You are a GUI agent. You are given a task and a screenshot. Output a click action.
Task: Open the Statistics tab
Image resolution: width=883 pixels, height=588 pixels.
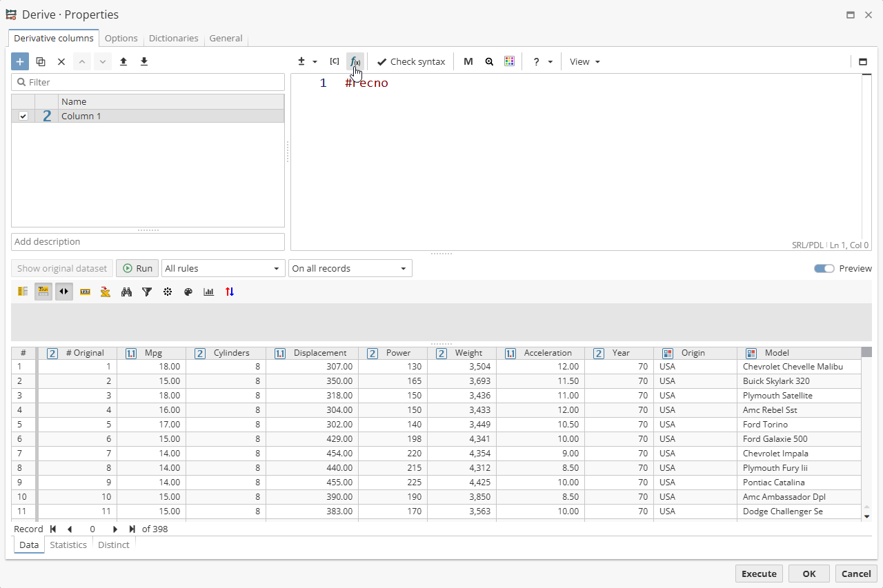click(x=68, y=545)
